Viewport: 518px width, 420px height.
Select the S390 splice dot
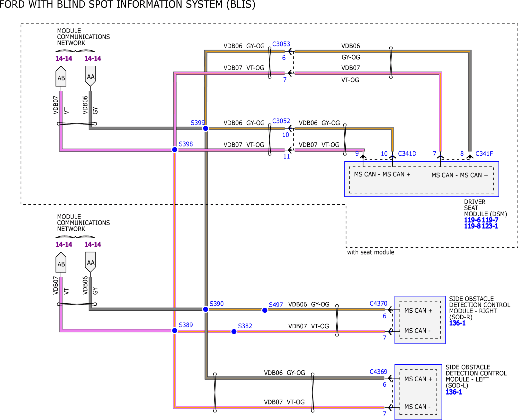tap(205, 309)
